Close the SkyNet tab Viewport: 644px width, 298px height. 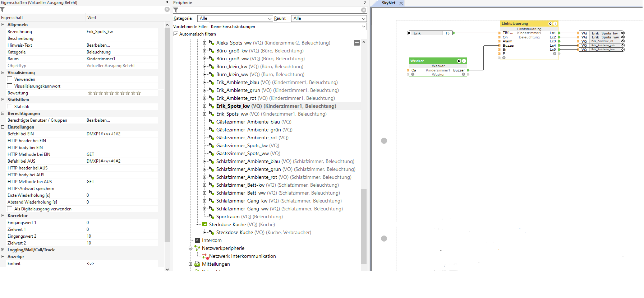[401, 3]
